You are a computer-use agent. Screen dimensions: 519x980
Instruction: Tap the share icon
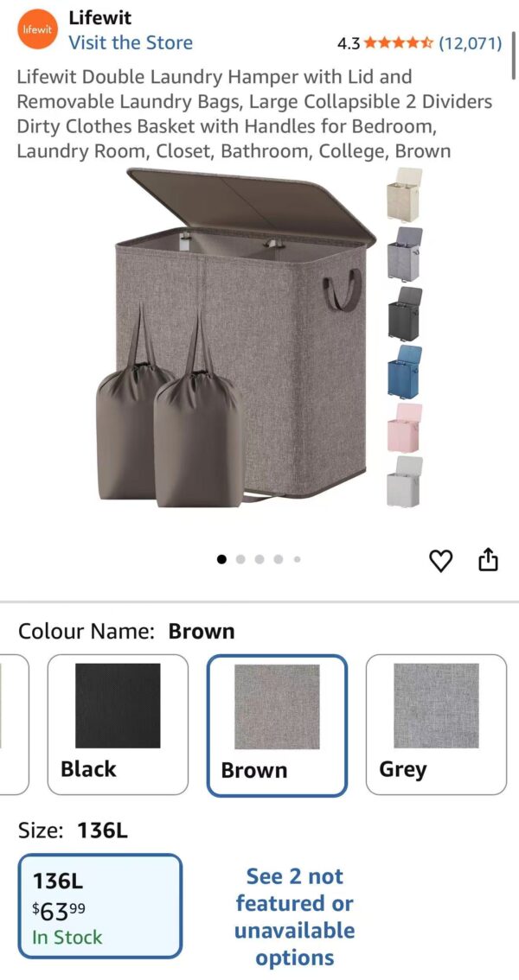coord(489,560)
